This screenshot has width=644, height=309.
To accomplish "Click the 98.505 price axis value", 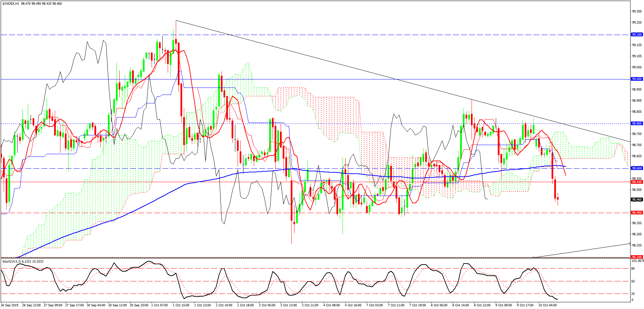I will tap(637, 190).
